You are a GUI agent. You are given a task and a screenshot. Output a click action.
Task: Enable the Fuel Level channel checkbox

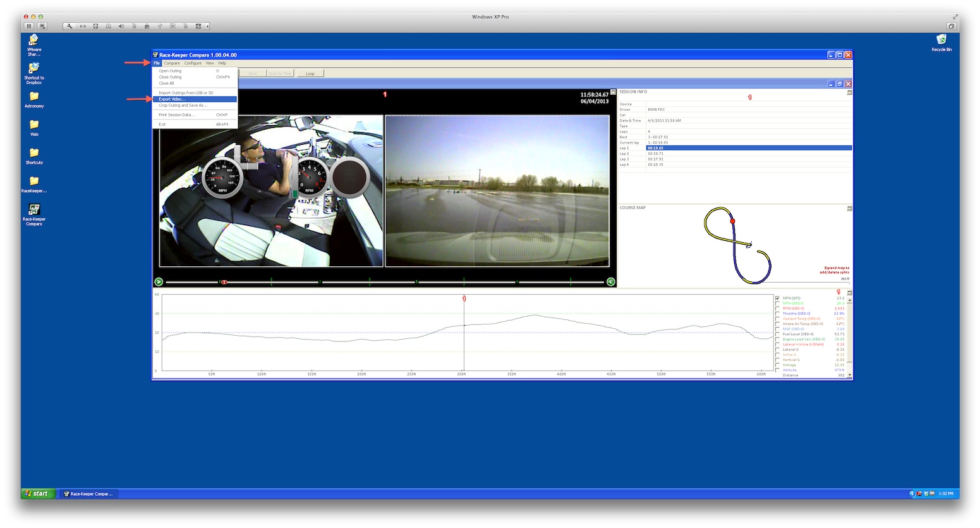(778, 335)
